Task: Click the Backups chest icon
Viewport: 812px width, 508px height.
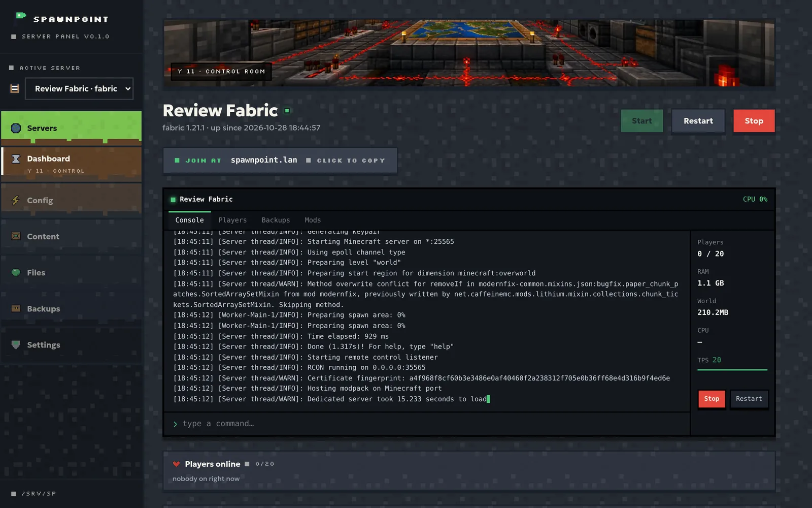Action: (x=16, y=308)
